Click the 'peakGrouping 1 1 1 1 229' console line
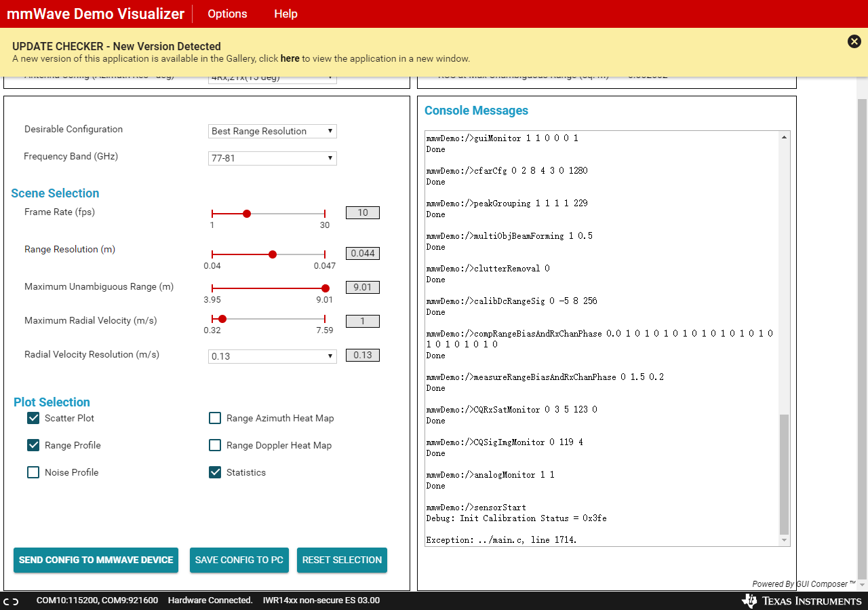The image size is (868, 610). click(x=507, y=204)
